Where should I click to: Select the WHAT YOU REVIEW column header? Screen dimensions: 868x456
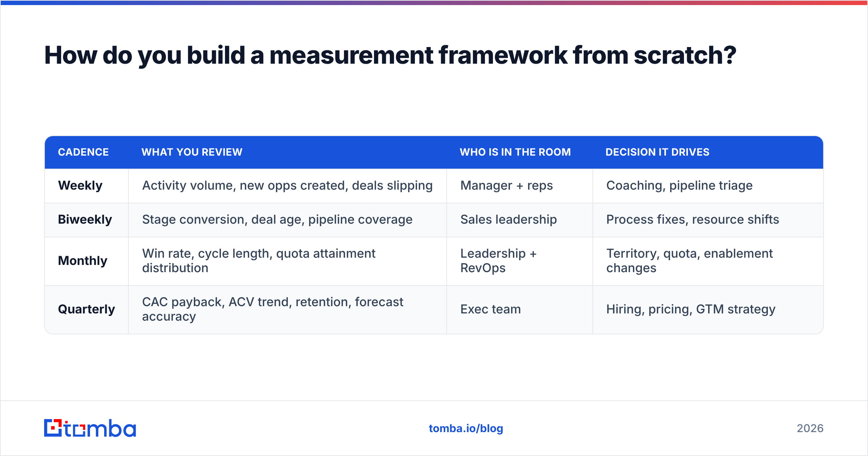coord(192,152)
